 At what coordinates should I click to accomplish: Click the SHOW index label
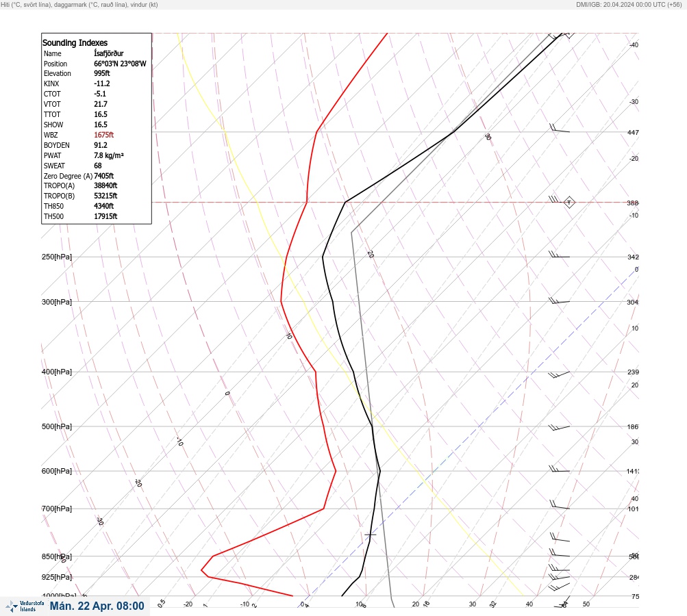click(53, 125)
